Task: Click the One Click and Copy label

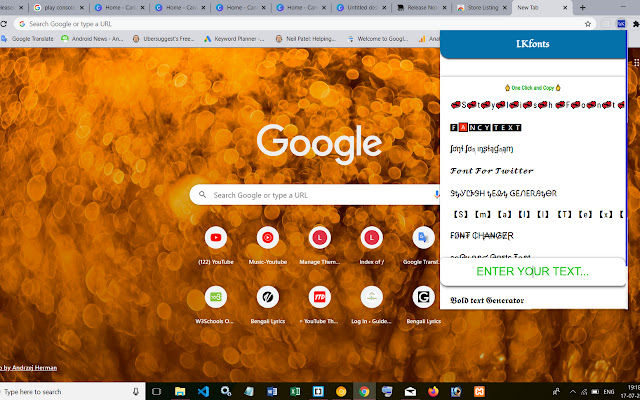Action: (x=533, y=88)
